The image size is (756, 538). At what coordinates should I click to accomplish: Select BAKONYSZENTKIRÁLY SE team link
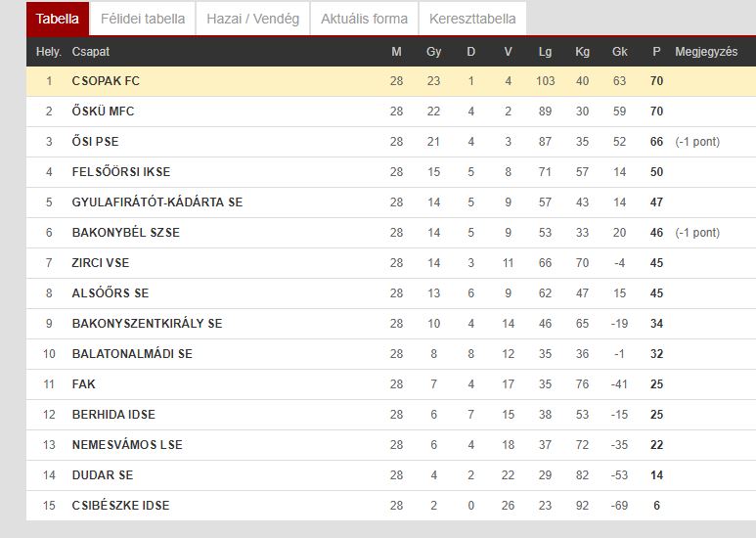click(147, 324)
